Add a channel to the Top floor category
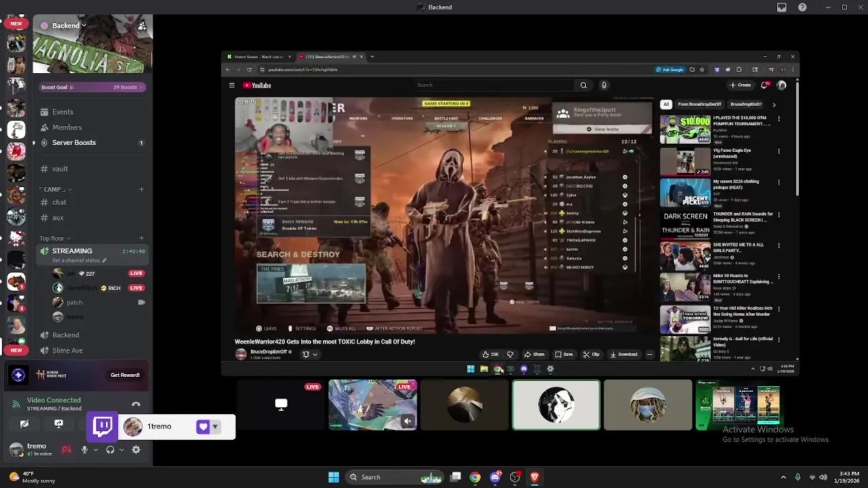Viewport: 868px width, 488px height. (141, 238)
